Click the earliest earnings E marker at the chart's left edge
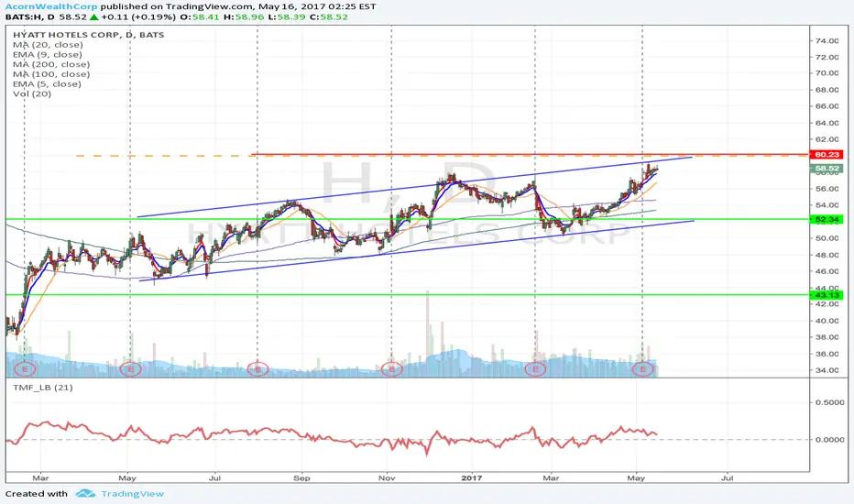 coord(25,369)
